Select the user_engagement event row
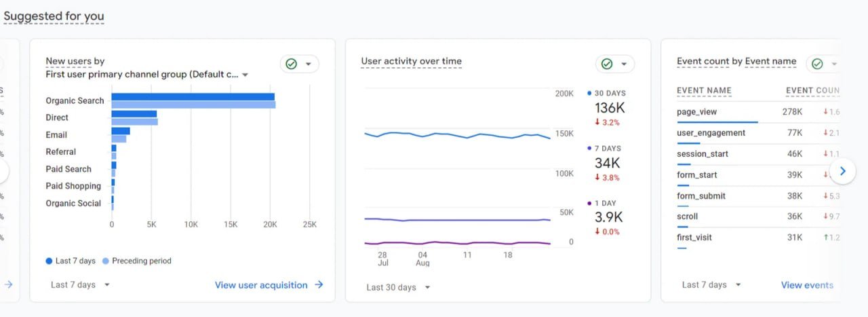This screenshot has height=317, width=868. (x=758, y=133)
